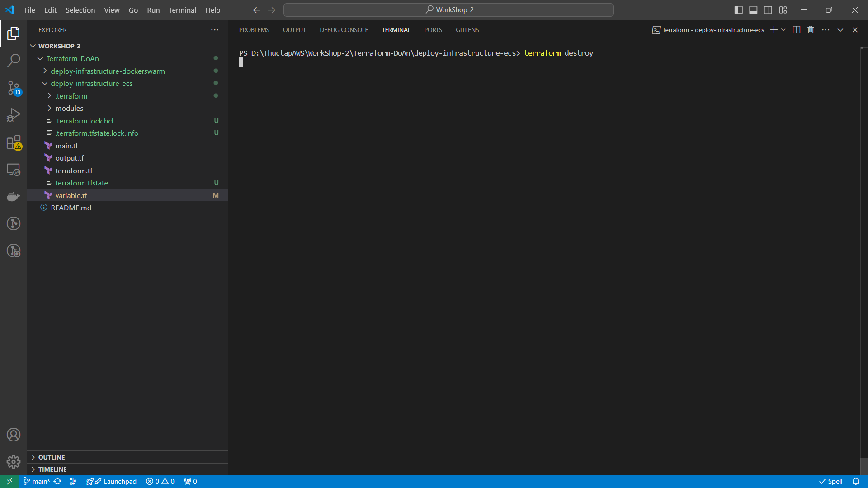Kill terminal with the trash icon

click(x=811, y=30)
